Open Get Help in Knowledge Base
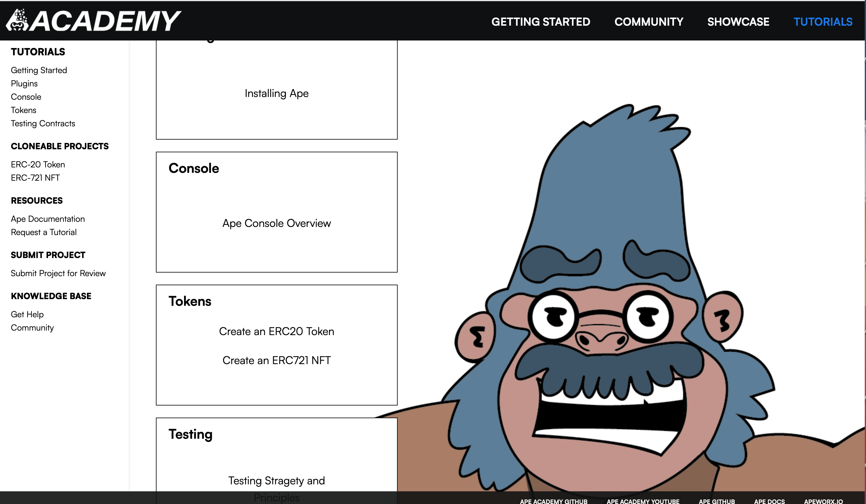The height and width of the screenshot is (504, 866). 27,314
